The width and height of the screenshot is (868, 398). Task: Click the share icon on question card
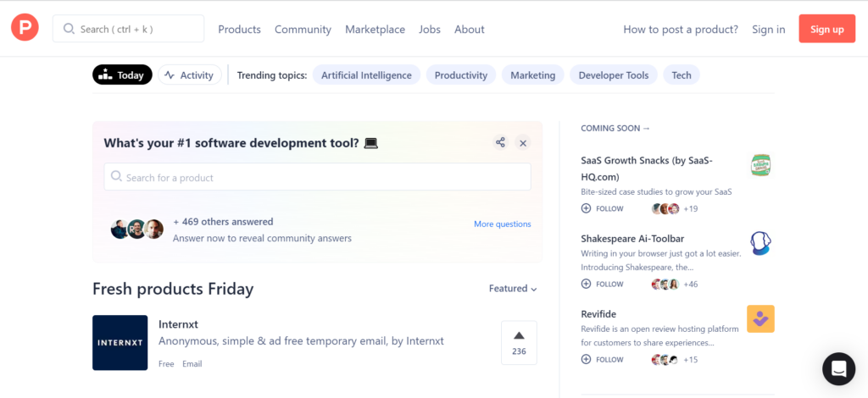(x=500, y=142)
